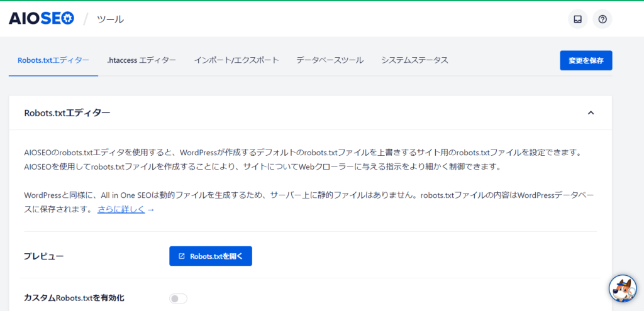Follow the さらに詳しく link
The height and width of the screenshot is (311, 644).
pyautogui.click(x=121, y=209)
